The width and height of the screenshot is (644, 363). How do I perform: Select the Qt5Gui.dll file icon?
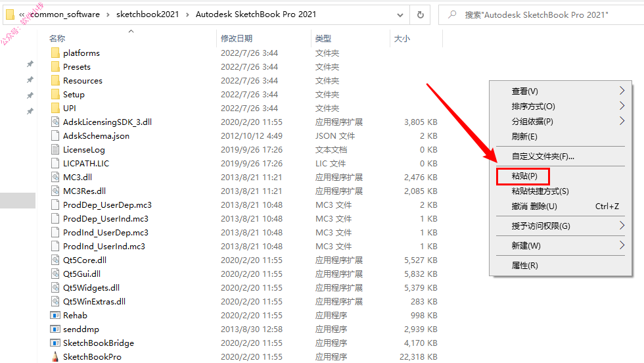pos(55,274)
